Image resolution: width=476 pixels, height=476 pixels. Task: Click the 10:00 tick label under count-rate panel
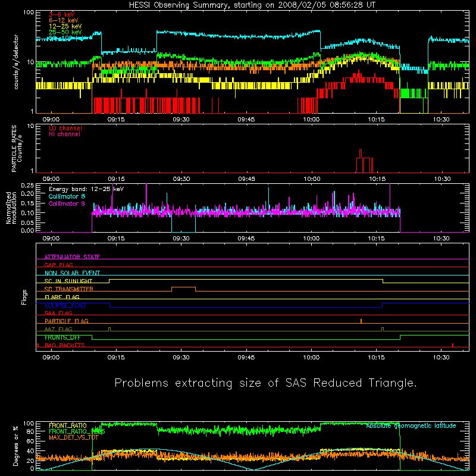point(311,120)
